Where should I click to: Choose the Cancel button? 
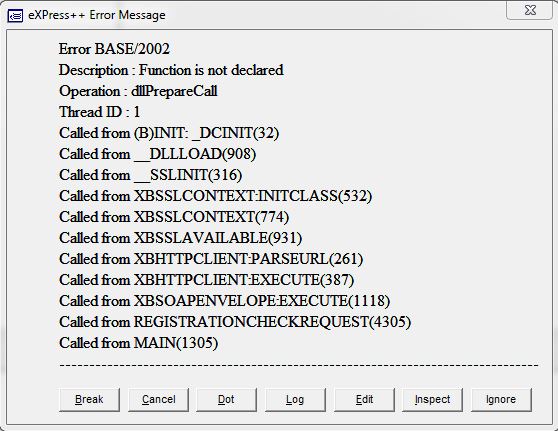(x=158, y=400)
